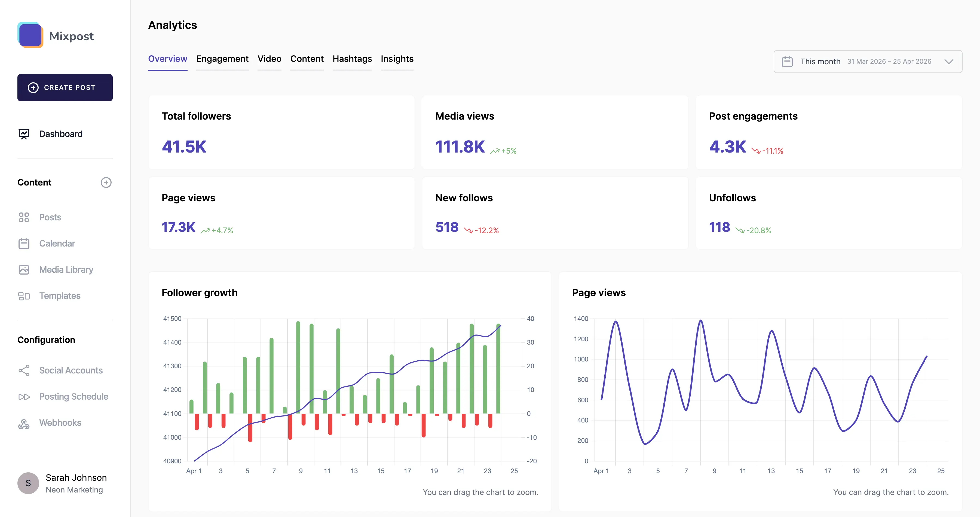Select the Calendar icon in sidebar
This screenshot has height=517, width=980.
[24, 243]
